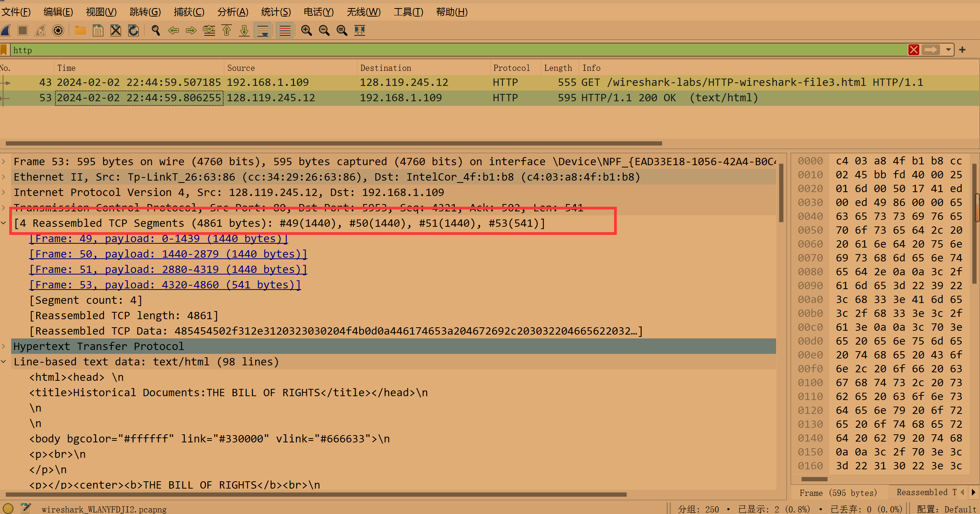Image resolution: width=980 pixels, height=514 pixels.
Task: Select packet 53 HTTP 200 OK row
Action: click(490, 98)
